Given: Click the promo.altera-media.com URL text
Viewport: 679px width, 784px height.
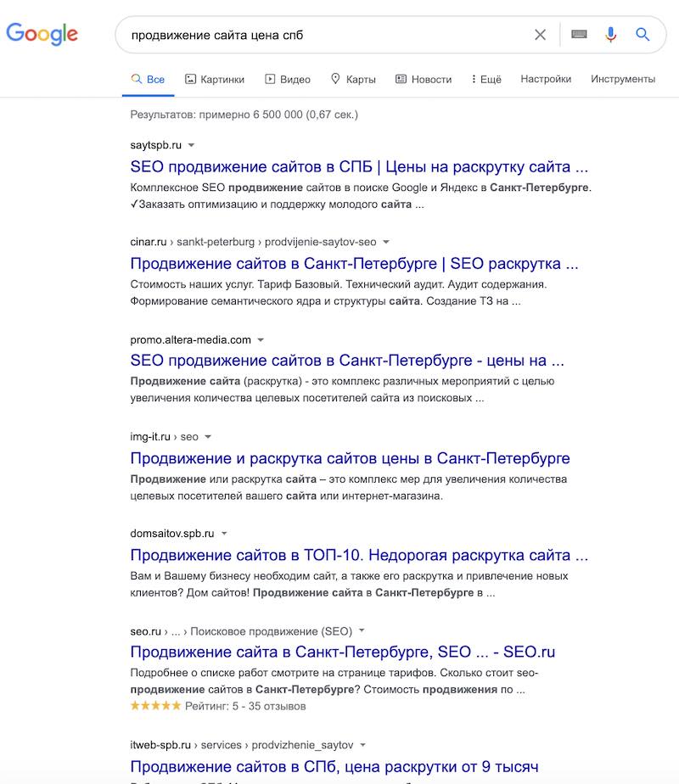Looking at the screenshot, I should coord(190,340).
